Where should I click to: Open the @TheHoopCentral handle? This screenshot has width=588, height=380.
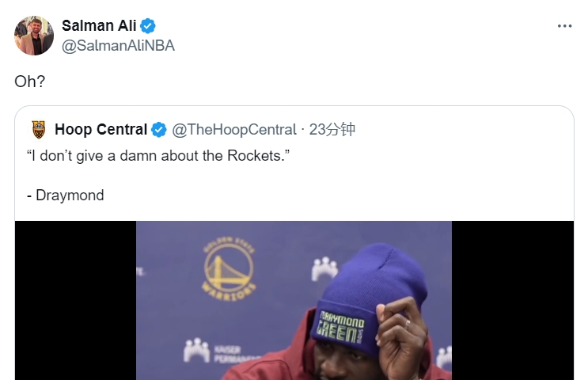tap(234, 129)
